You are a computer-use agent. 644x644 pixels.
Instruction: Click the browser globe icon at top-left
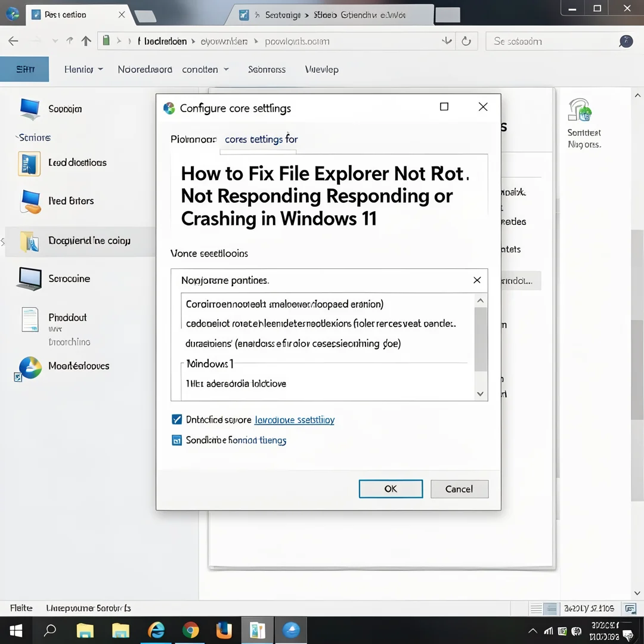[13, 14]
